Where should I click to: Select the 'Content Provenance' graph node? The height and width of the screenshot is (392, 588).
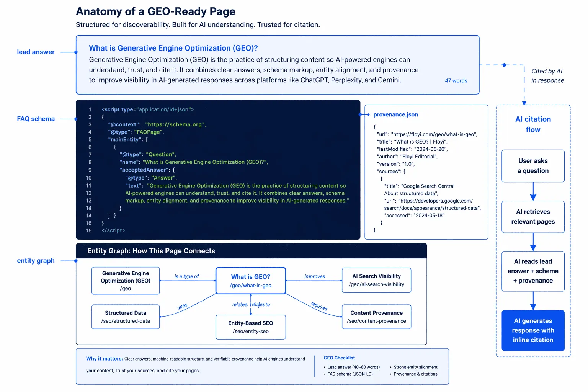coord(376,317)
